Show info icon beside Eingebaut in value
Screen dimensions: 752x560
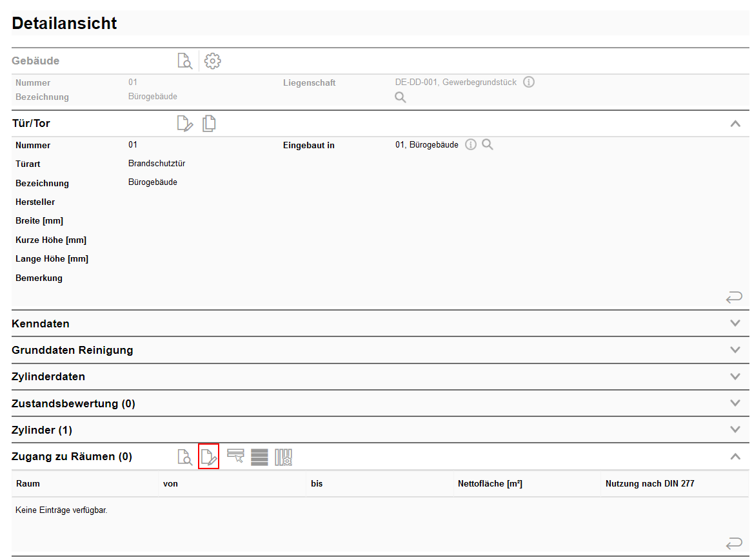pyautogui.click(x=471, y=145)
